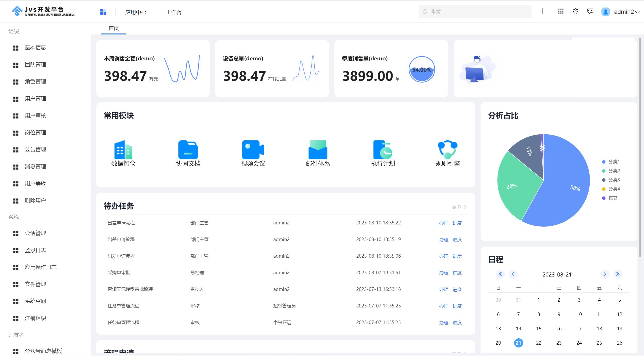Viewport: 644px width, 356px height.
Task: Launch the 视频会议 camera icon
Action: [x=253, y=150]
